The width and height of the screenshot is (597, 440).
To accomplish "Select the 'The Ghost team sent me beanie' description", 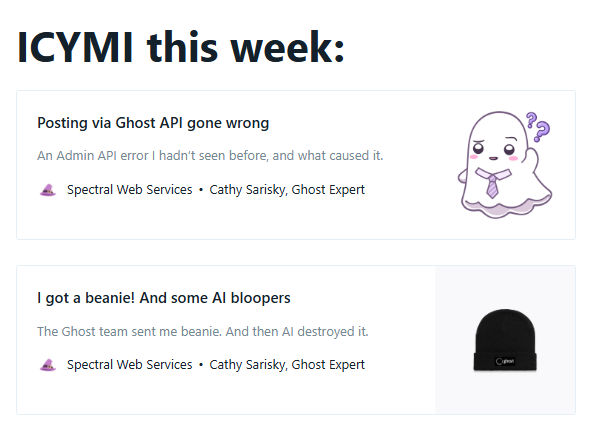I will click(x=203, y=332).
